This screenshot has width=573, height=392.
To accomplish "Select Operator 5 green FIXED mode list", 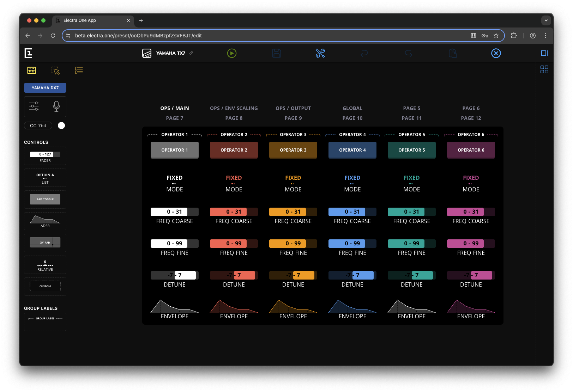I will (x=412, y=183).
